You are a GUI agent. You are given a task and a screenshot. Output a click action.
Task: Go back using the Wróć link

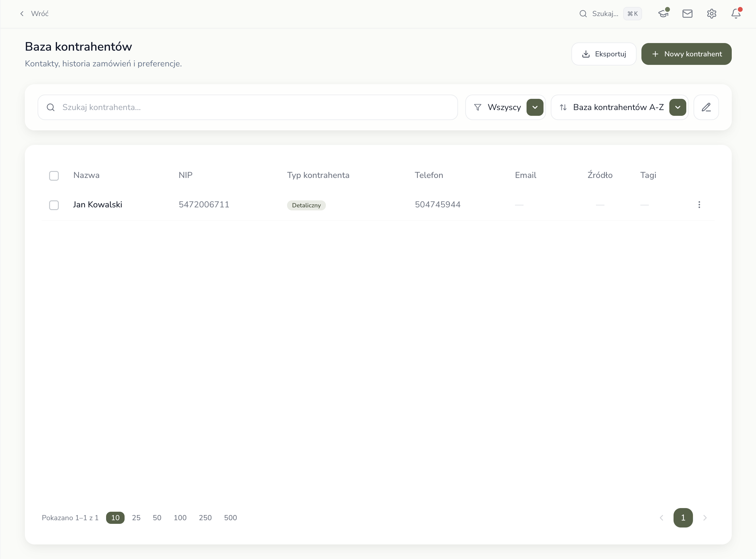click(34, 14)
